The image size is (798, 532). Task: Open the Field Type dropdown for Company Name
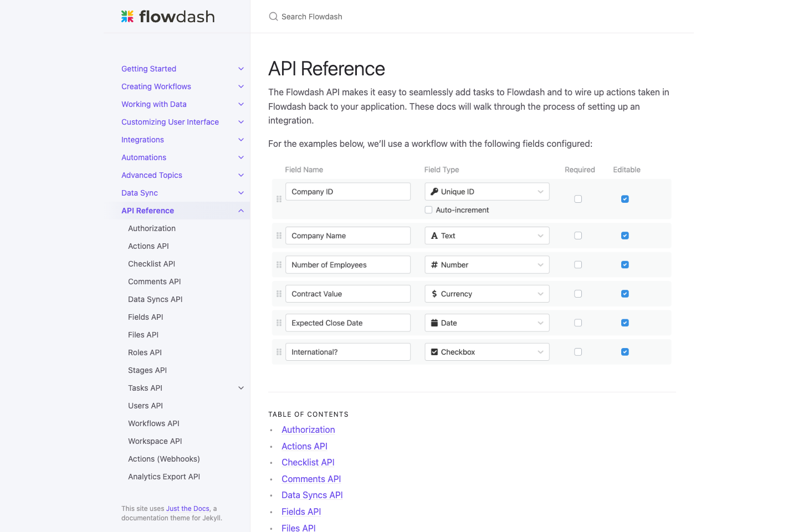click(540, 235)
